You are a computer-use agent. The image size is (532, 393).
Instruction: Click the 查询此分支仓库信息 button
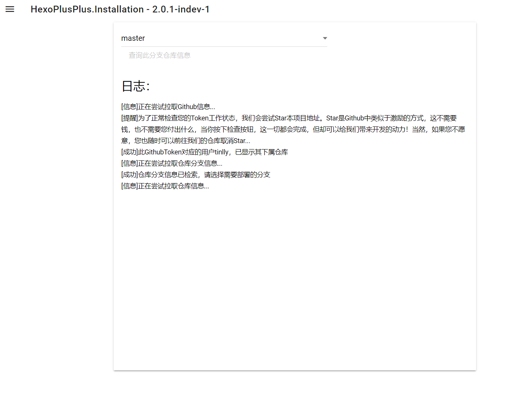(159, 55)
